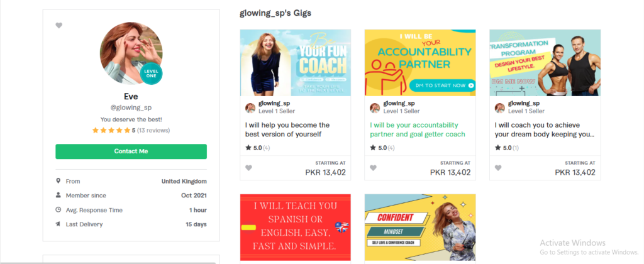Click the star rating icon on dream body gig
The height and width of the screenshot is (264, 644).
coord(497,148)
